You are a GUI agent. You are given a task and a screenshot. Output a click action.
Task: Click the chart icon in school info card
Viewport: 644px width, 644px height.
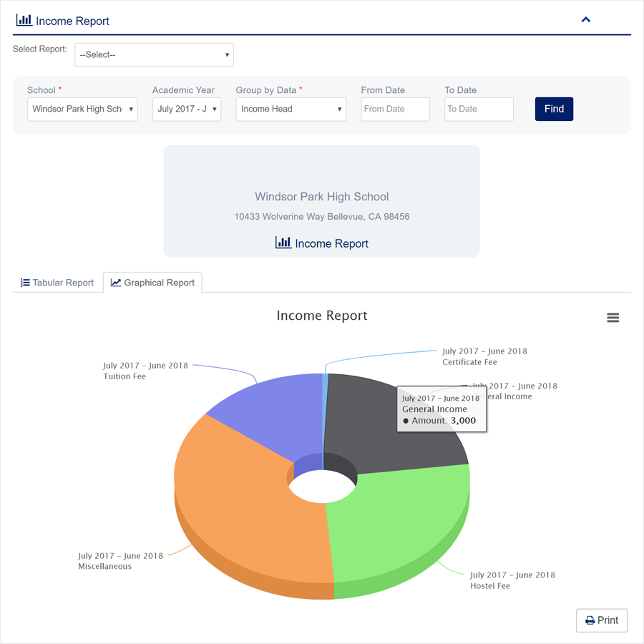click(283, 243)
